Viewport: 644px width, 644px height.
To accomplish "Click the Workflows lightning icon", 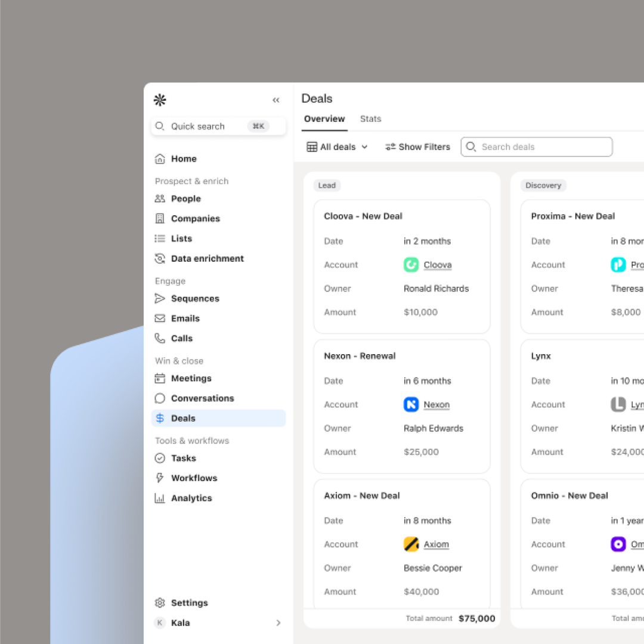I will click(x=160, y=478).
